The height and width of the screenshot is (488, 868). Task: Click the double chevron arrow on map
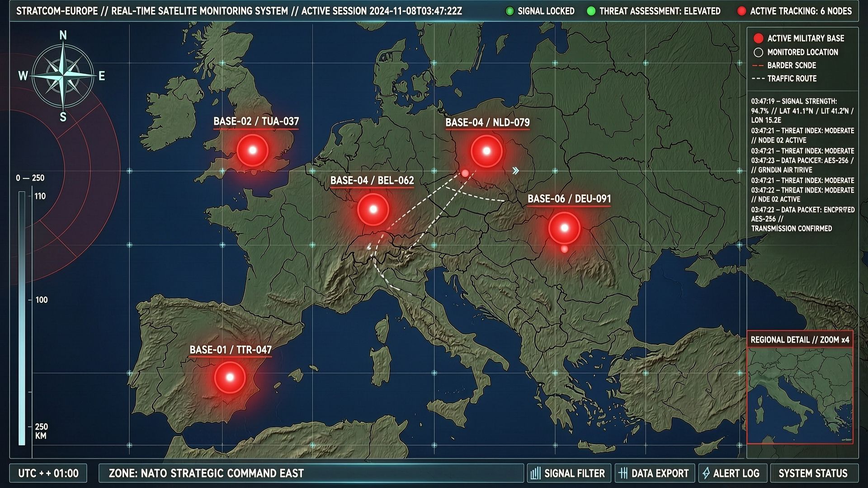[515, 171]
